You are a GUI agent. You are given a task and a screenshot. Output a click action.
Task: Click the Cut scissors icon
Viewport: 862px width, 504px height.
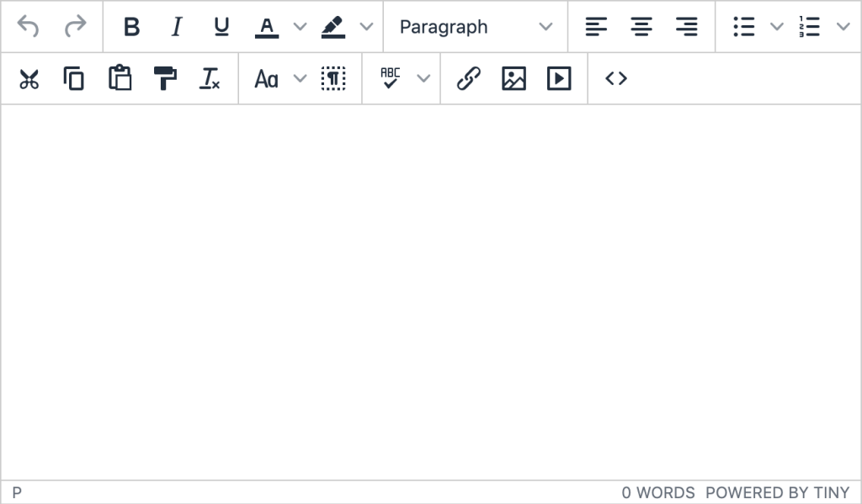29,79
